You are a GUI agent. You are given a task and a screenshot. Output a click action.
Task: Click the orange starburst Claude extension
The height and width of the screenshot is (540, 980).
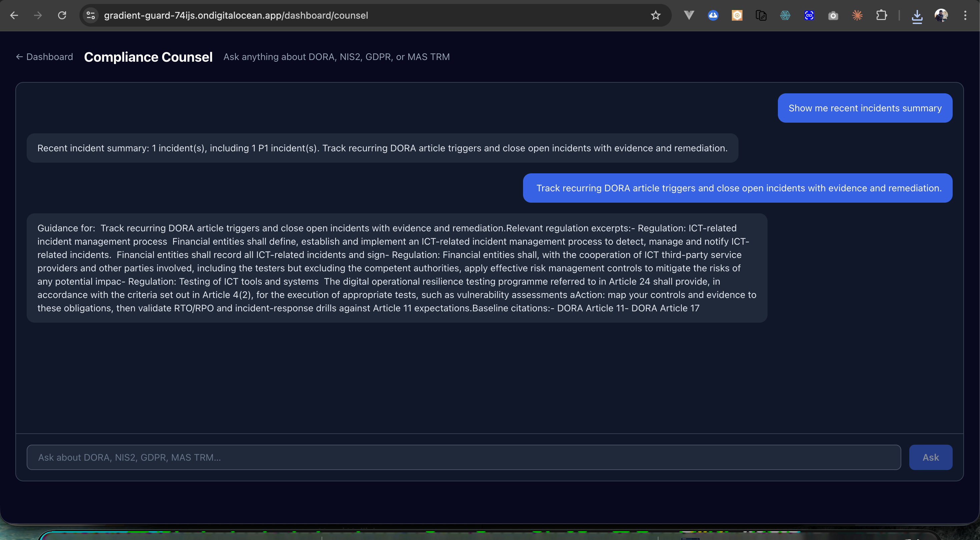tap(857, 15)
